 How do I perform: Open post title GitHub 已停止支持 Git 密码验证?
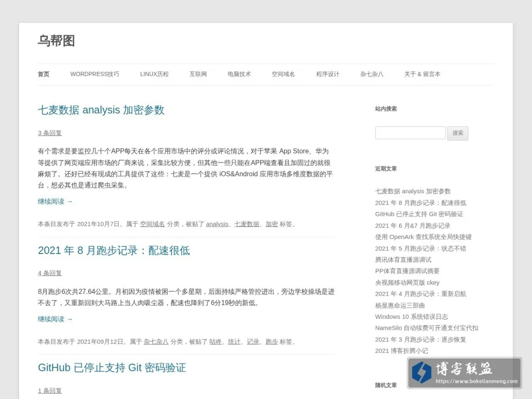tap(112, 368)
